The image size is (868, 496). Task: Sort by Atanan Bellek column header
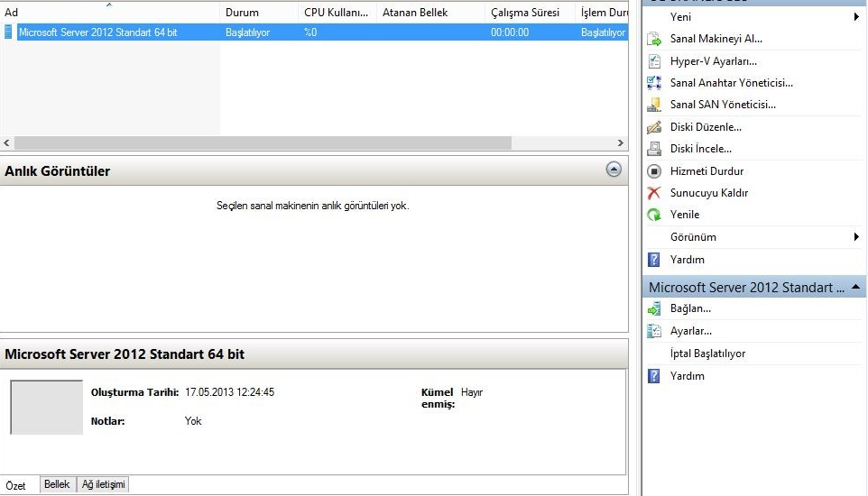pos(430,13)
